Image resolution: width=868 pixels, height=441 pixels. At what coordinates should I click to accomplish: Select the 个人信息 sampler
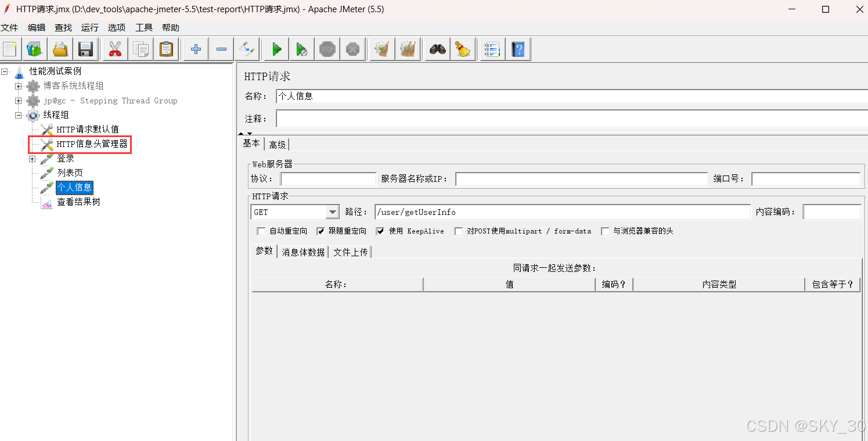point(74,188)
